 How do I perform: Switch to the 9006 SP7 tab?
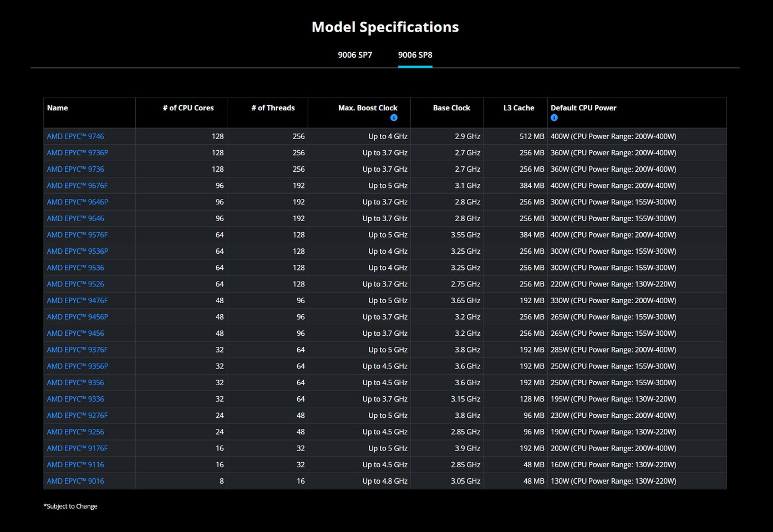pos(355,55)
